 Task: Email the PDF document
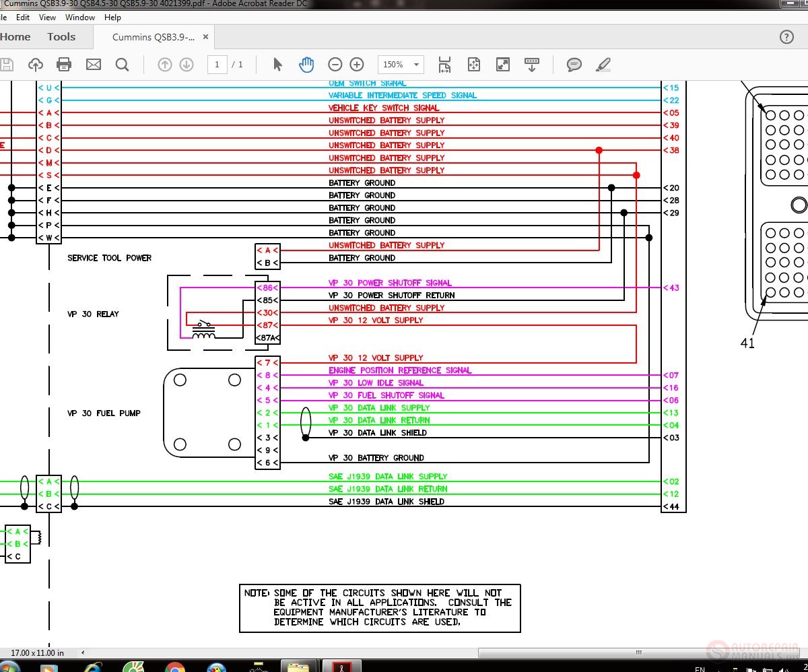click(93, 64)
